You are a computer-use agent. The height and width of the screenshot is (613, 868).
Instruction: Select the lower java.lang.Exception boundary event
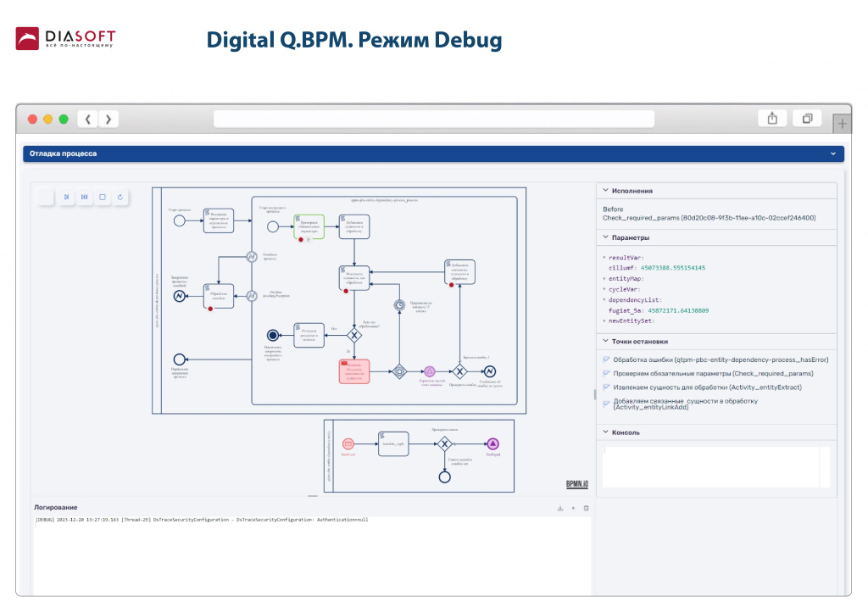tap(251, 296)
